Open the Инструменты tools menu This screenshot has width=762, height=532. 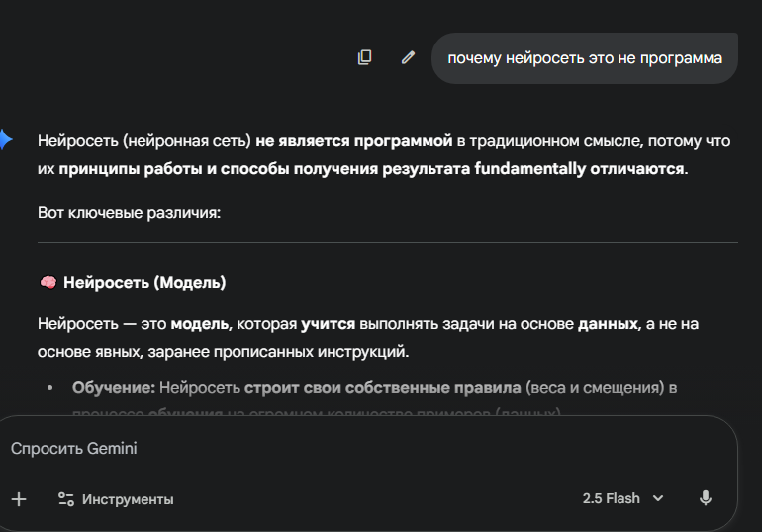point(127,499)
